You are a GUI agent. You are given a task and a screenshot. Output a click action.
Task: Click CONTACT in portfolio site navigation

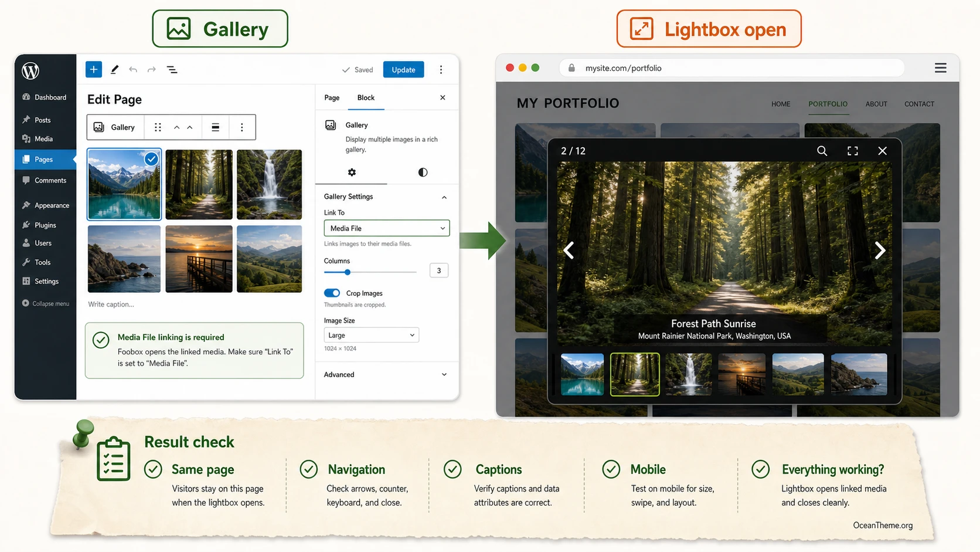click(x=919, y=104)
